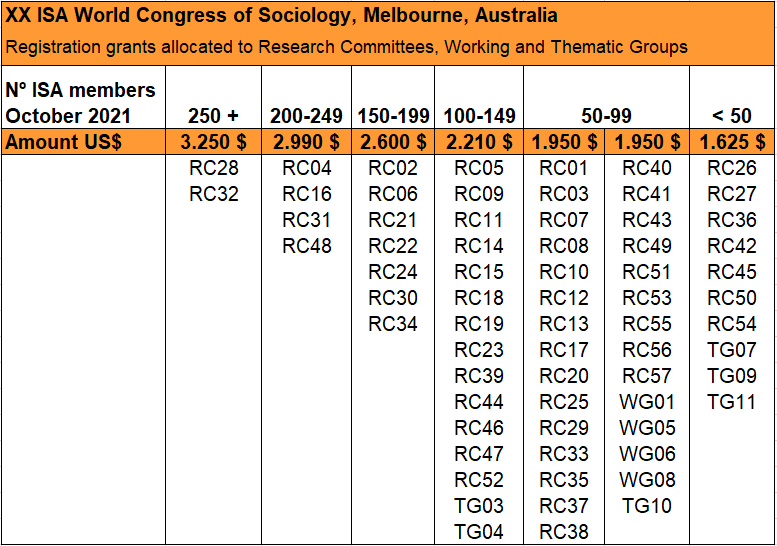777x546 pixels.
Task: Click the cell RC51
Action: click(647, 272)
